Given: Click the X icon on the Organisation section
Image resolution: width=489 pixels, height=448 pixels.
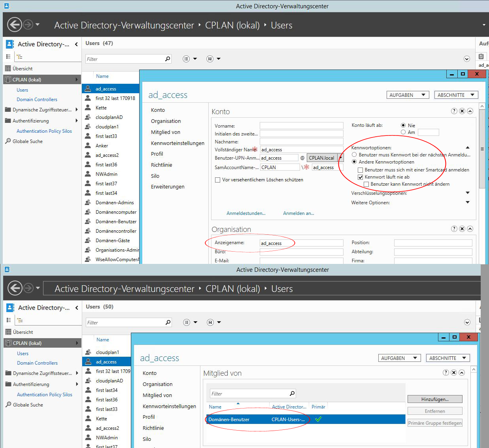Looking at the screenshot, I should point(462,228).
